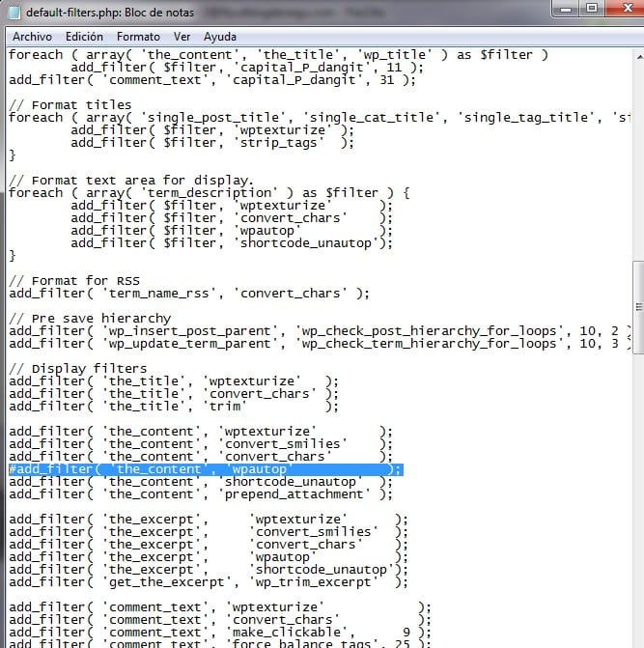Open the Formato menu

(x=138, y=37)
